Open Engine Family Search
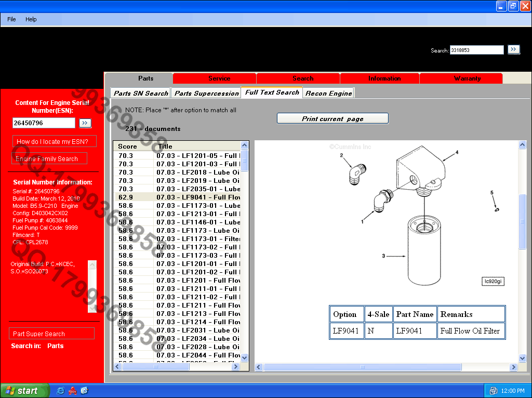 coord(47,159)
